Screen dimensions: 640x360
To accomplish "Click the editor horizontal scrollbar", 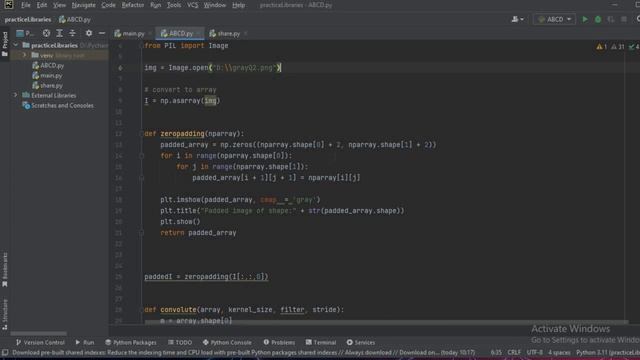I will click(x=386, y=322).
